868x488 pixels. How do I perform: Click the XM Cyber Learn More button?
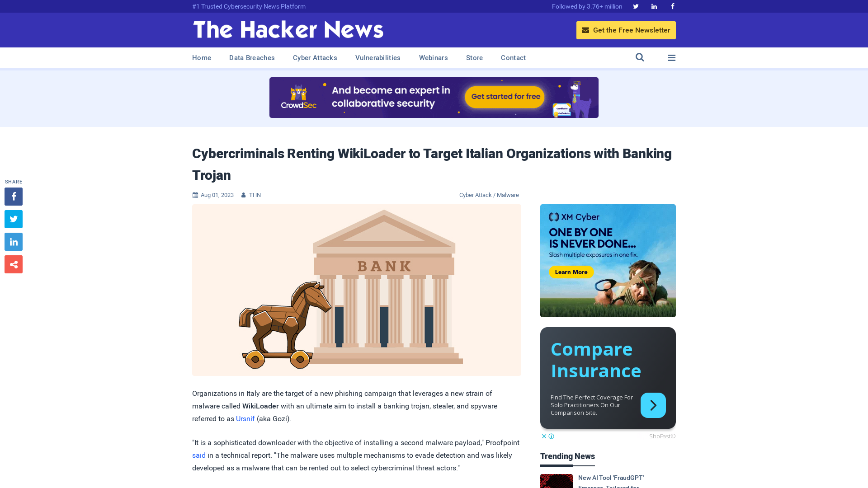coord(571,272)
